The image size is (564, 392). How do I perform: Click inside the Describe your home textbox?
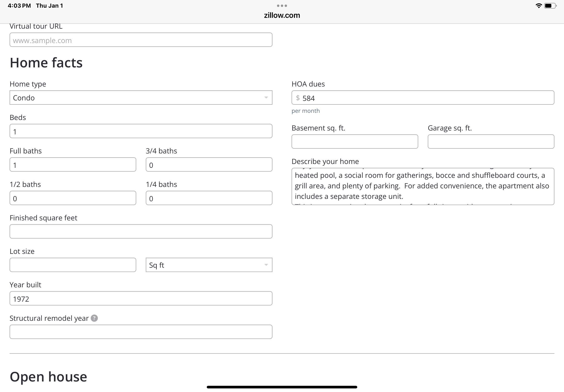click(x=422, y=186)
